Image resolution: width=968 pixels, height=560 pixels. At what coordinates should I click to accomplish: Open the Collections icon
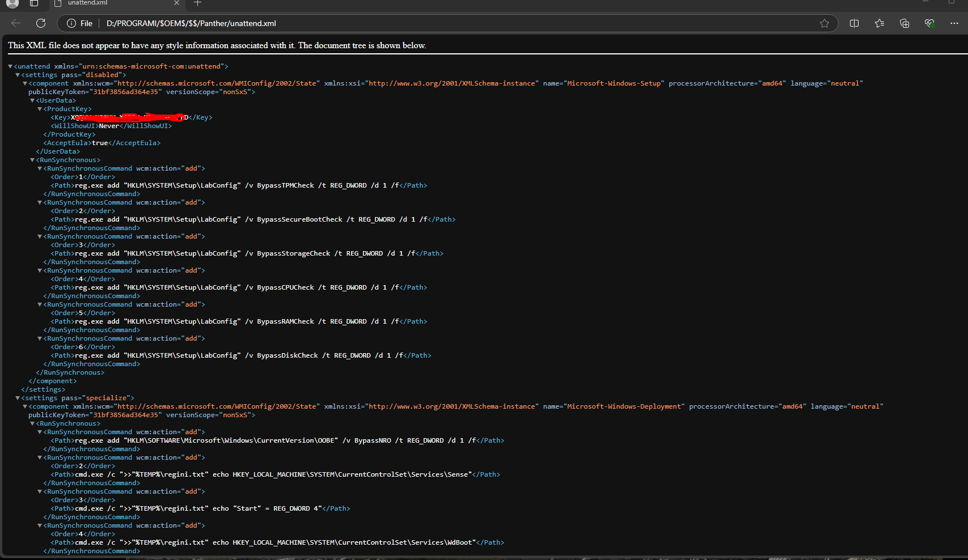(904, 23)
